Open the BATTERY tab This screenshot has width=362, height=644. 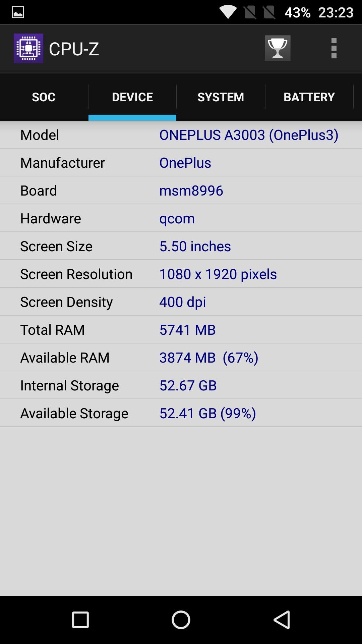(309, 97)
